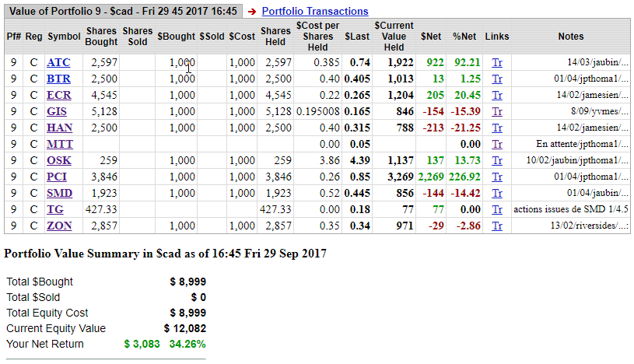
Task: Open the TG symbol link
Action: [55, 209]
